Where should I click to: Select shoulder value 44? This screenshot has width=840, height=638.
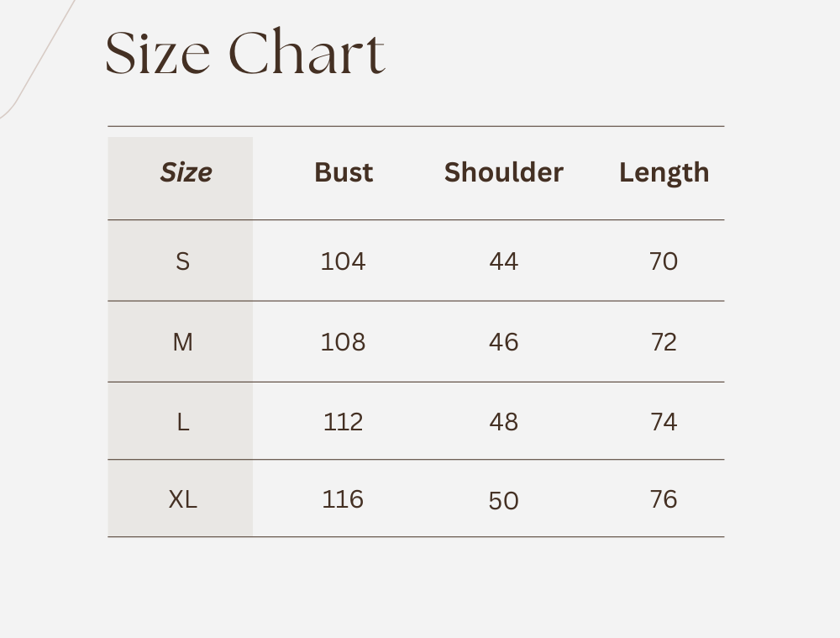[503, 261]
